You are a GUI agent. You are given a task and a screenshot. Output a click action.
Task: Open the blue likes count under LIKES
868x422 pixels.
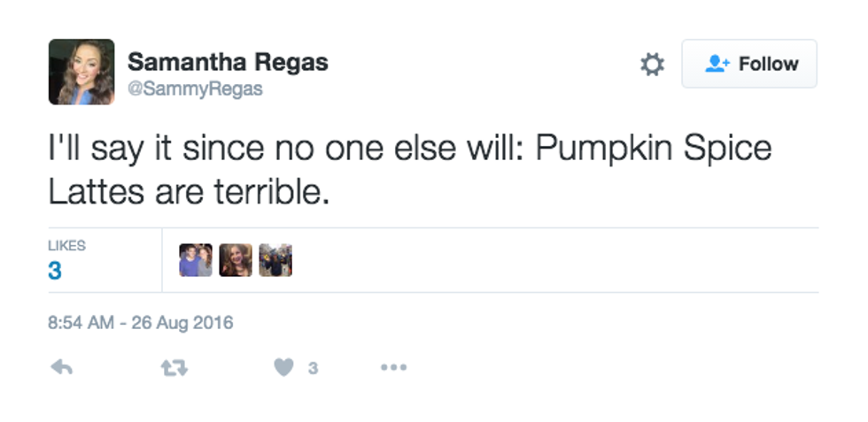pos(55,271)
